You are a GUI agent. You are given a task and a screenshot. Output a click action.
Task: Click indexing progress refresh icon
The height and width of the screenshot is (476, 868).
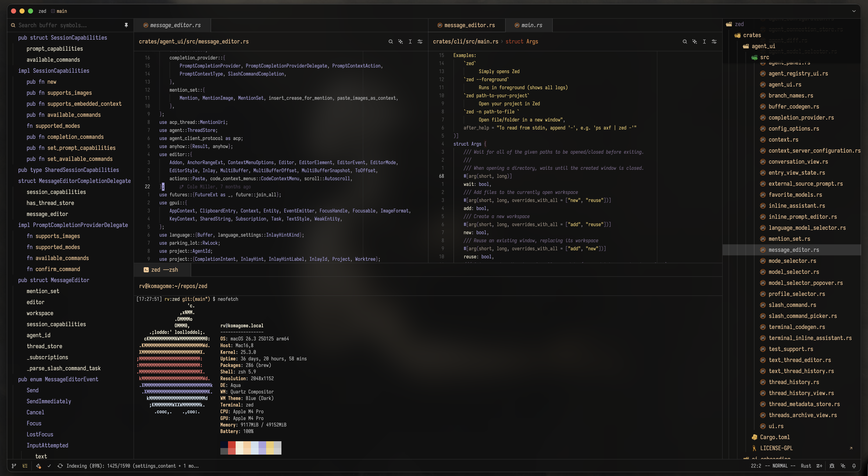coord(60,466)
